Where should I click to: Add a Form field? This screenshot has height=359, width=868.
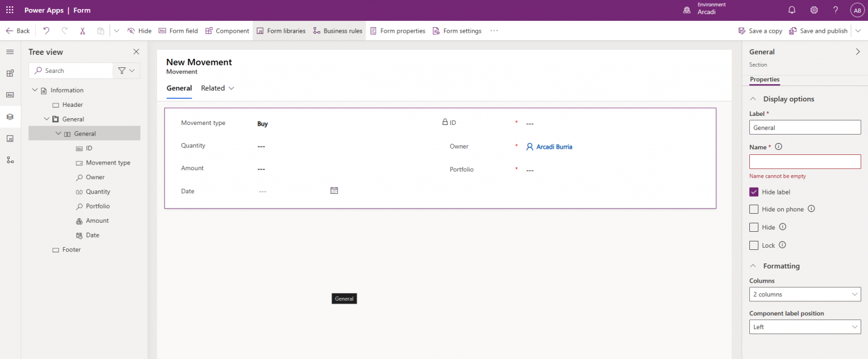tap(177, 31)
